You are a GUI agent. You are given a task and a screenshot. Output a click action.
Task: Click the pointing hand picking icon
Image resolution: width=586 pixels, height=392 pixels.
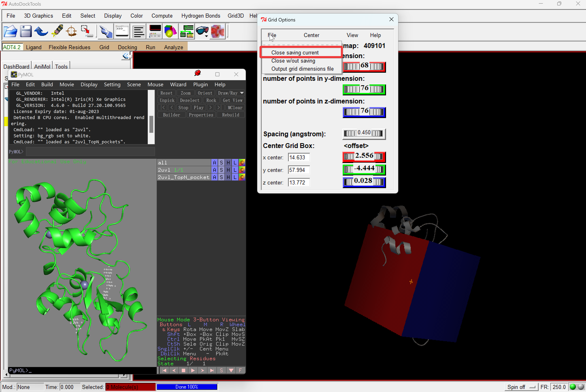pyautogui.click(x=105, y=32)
